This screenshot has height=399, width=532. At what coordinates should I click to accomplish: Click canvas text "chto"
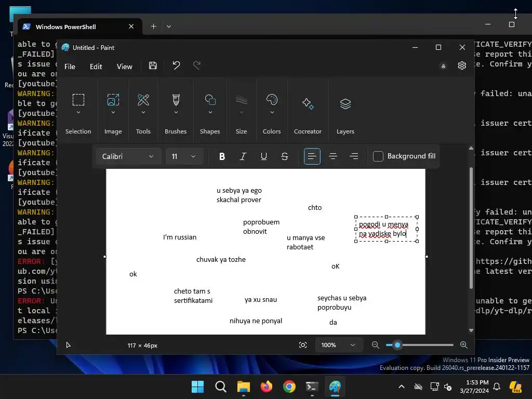315,208
